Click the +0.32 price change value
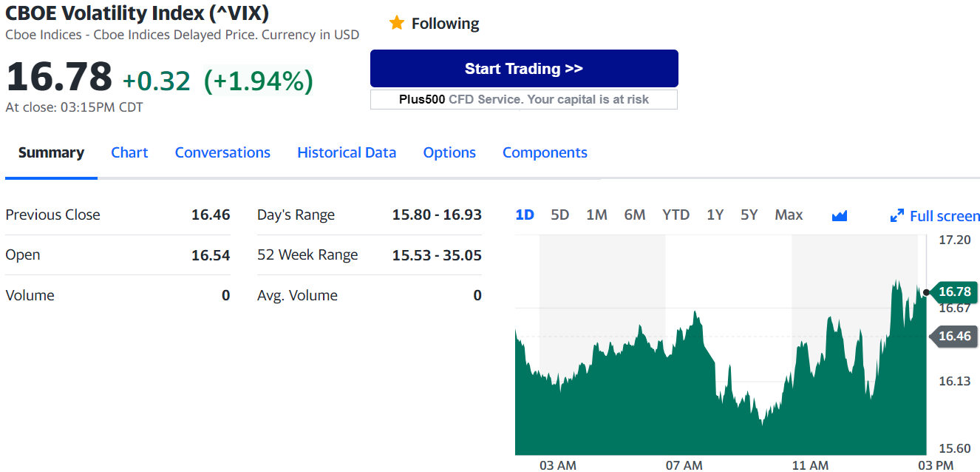Screen dimensions: 980x472 click(156, 81)
